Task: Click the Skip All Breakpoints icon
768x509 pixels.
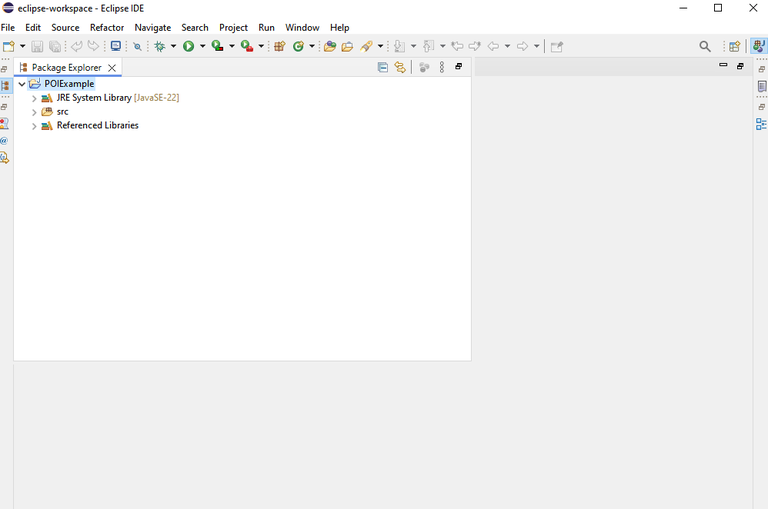Action: (x=138, y=47)
